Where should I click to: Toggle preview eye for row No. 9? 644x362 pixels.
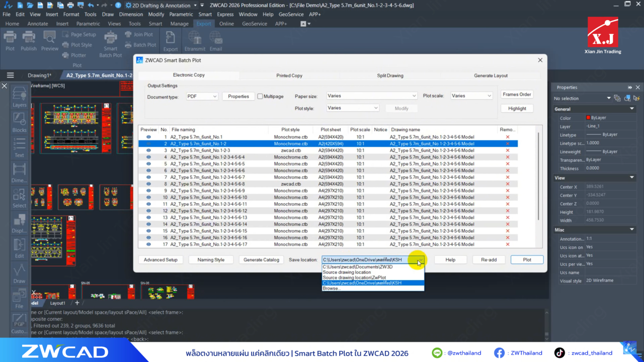(x=148, y=191)
